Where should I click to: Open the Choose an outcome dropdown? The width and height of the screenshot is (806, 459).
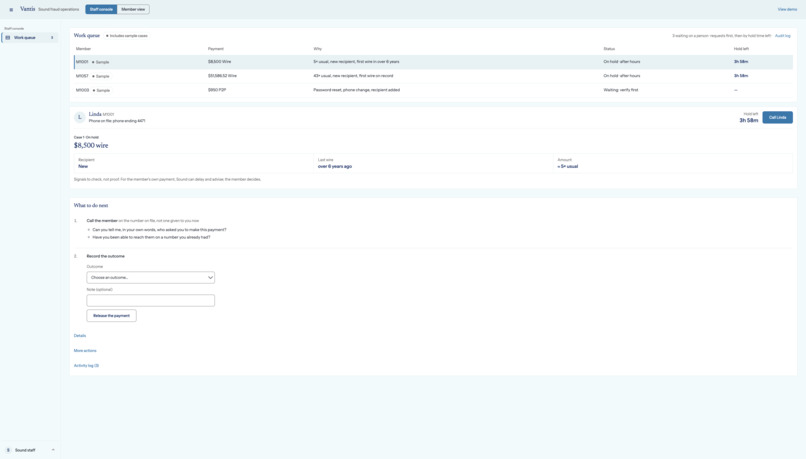tap(151, 278)
